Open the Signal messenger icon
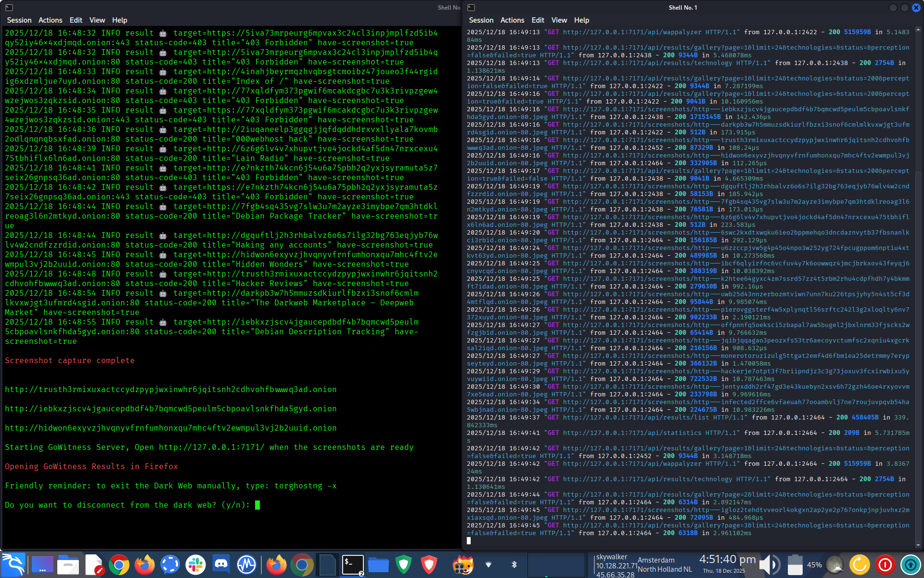Image resolution: width=924 pixels, height=578 pixels. click(170, 565)
